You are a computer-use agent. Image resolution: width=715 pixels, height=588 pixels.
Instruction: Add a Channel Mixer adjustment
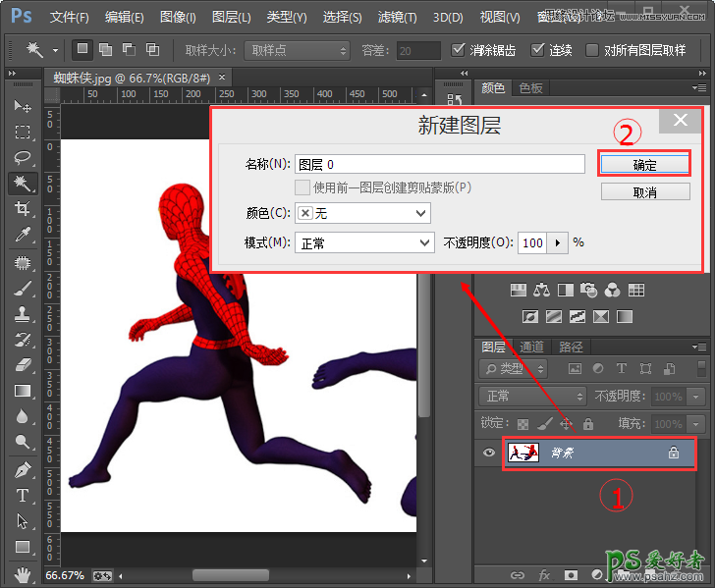click(613, 290)
